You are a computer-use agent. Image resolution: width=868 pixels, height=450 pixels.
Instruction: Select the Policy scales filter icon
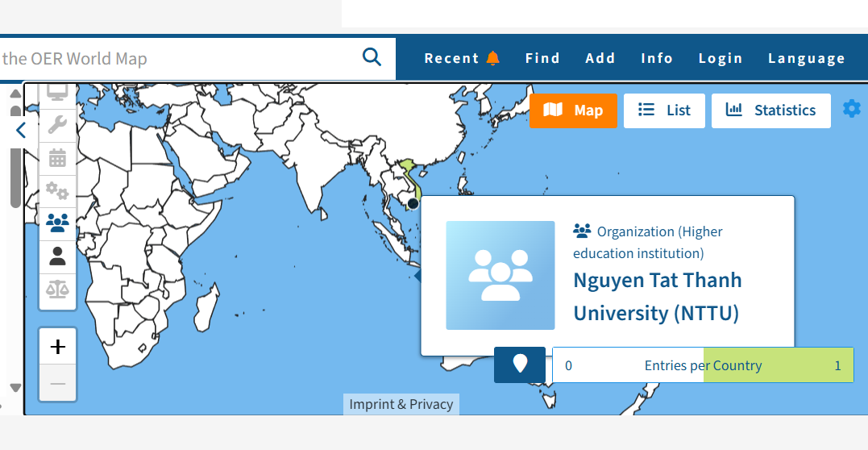pyautogui.click(x=57, y=289)
